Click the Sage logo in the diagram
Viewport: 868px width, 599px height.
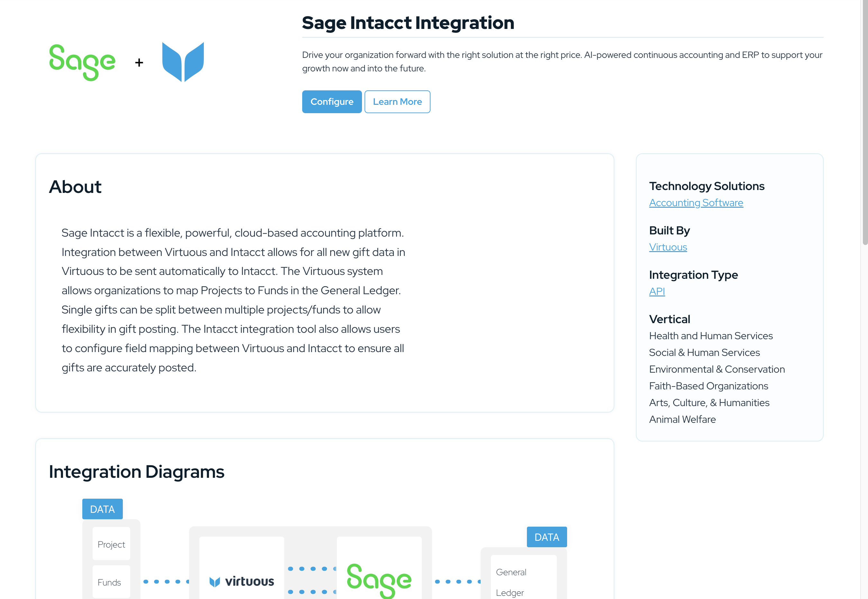click(379, 580)
